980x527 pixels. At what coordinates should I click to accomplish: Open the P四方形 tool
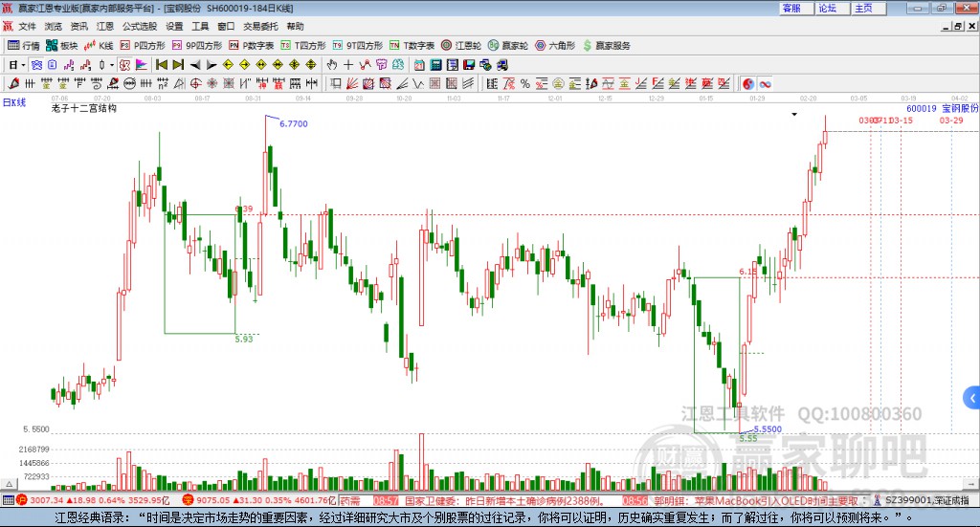[143, 46]
